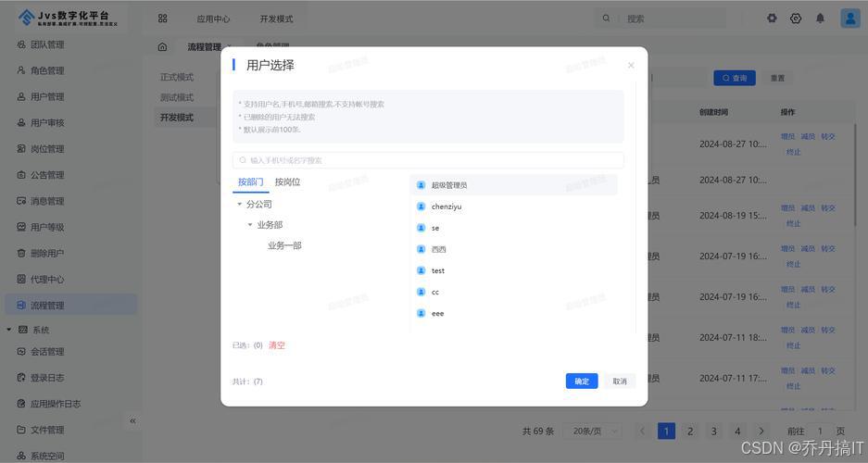Click the 查询 button

[734, 78]
